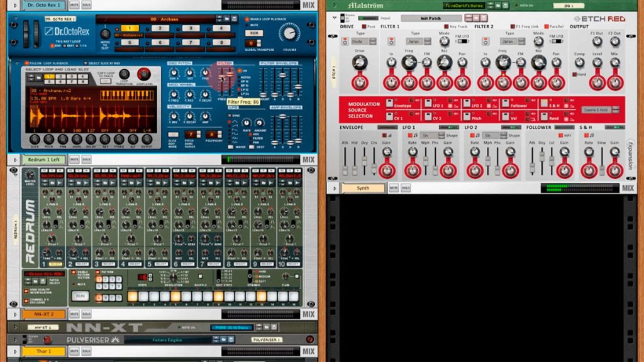Toggle Enable Loop Playback on Dr. Octo Rex

coord(247,19)
